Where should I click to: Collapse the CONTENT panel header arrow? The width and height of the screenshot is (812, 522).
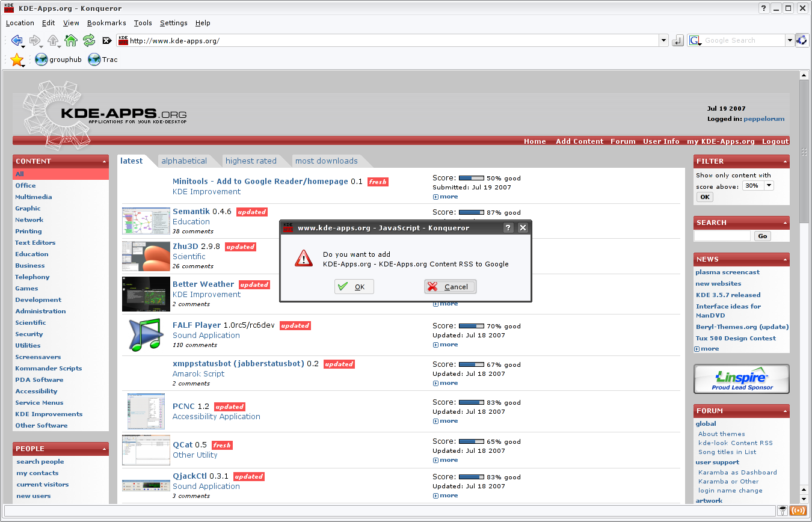(x=105, y=161)
